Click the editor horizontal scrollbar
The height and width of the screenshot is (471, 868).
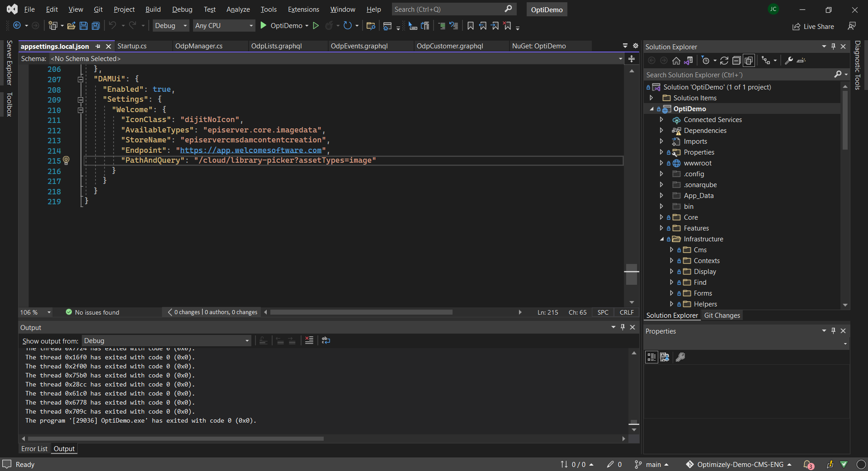point(361,312)
